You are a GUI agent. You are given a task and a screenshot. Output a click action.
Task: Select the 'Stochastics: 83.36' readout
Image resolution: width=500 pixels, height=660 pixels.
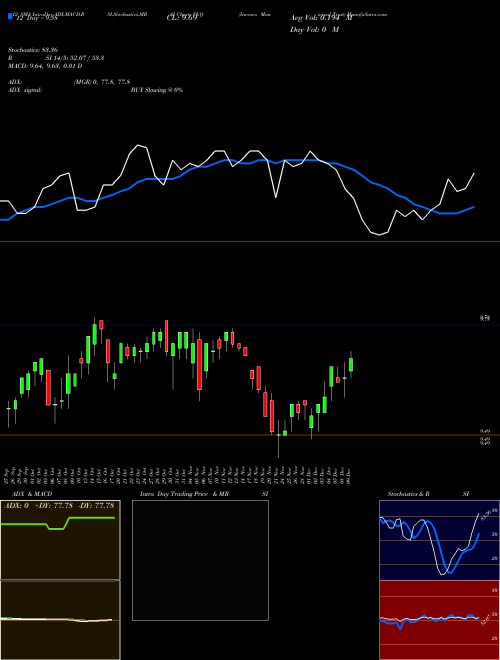pos(32,50)
